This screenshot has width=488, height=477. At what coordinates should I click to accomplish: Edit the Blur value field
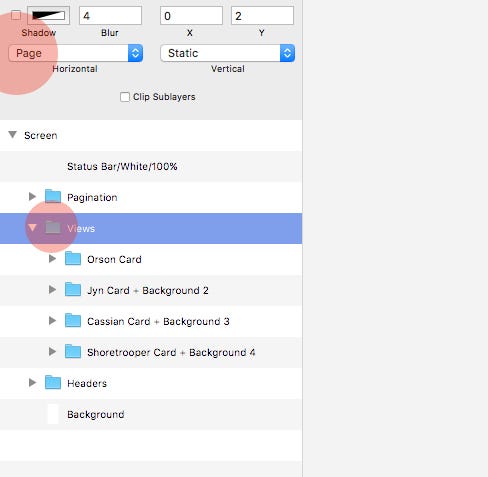point(110,16)
